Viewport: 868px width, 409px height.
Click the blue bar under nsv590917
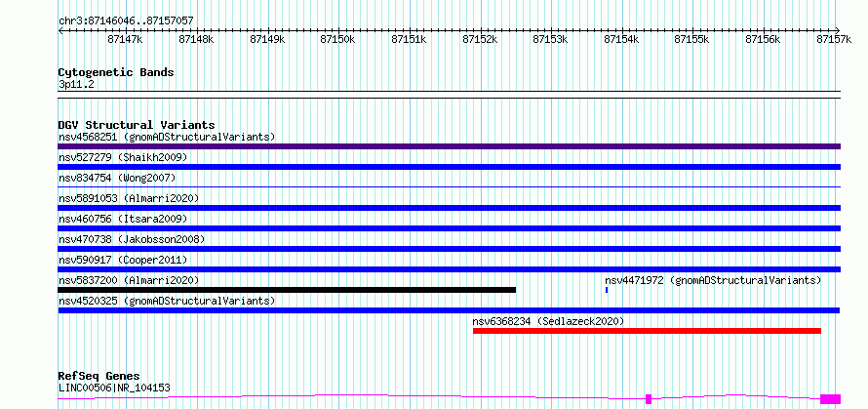coord(449,269)
